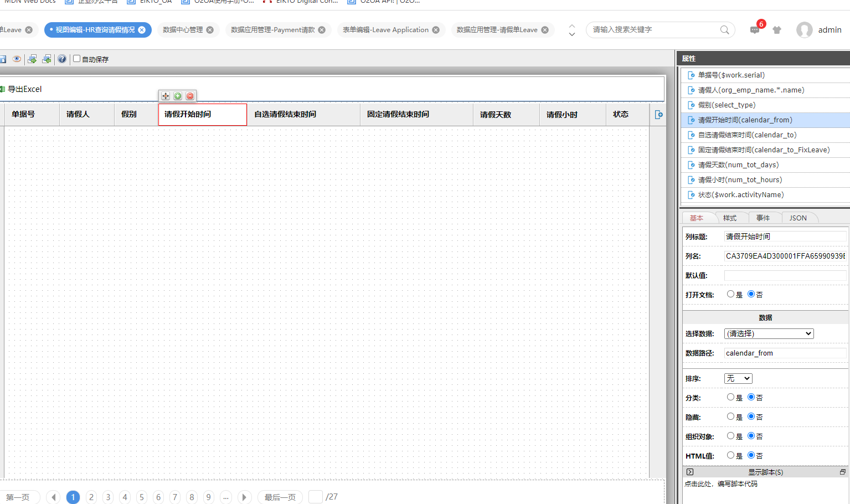Click the page-number jump input box
The height and width of the screenshot is (504, 850).
(316, 497)
